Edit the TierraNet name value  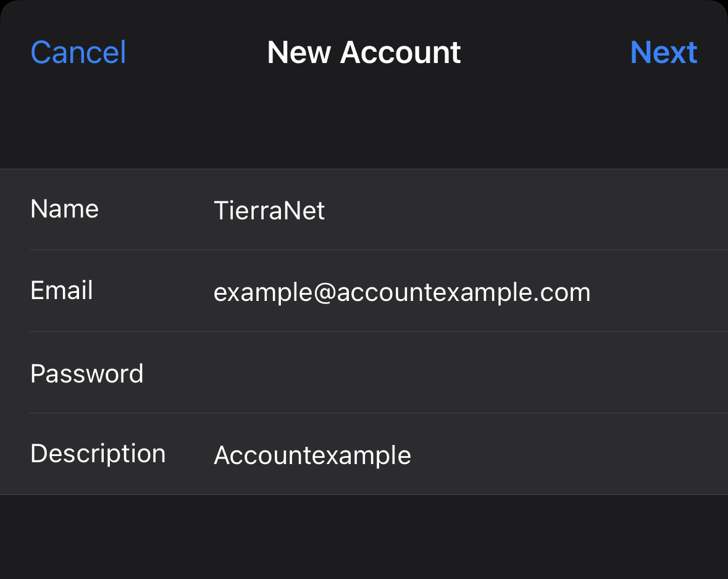(269, 211)
